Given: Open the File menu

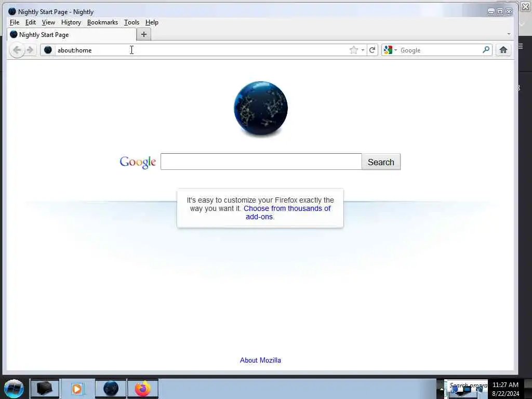Looking at the screenshot, I should pos(14,22).
